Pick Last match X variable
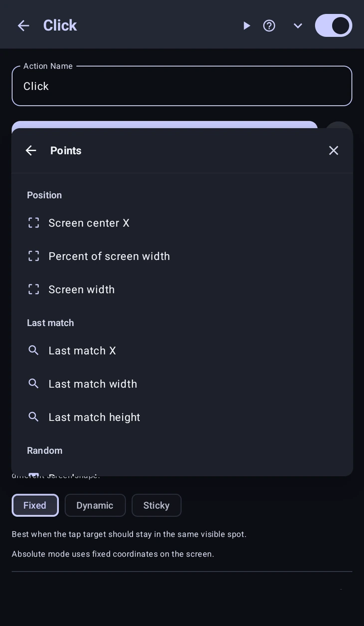This screenshot has width=364, height=626. (182, 350)
